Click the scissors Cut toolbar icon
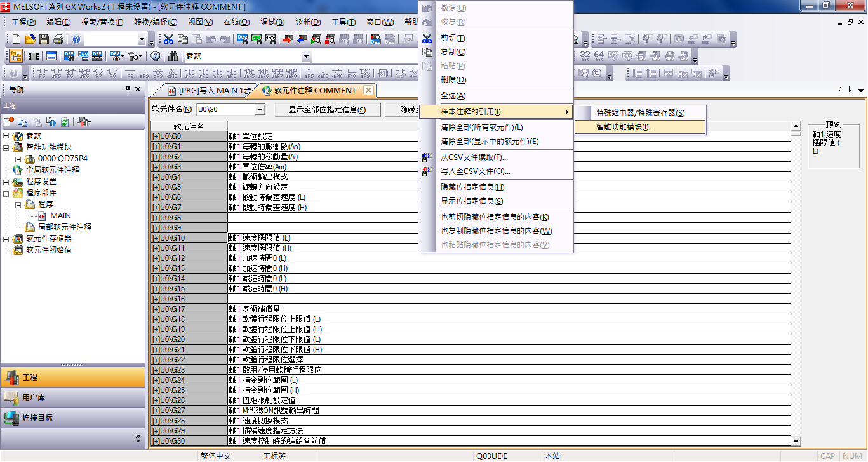 [x=168, y=39]
